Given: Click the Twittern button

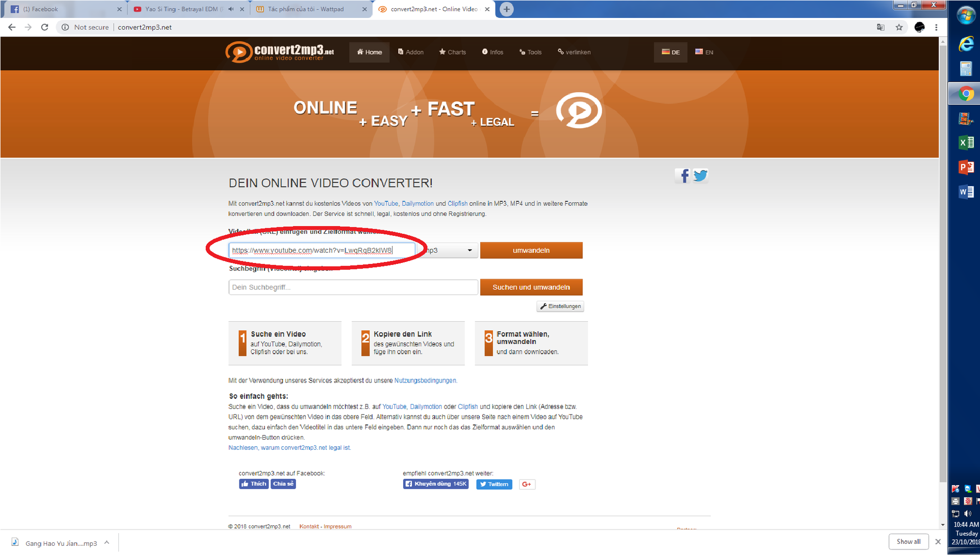Looking at the screenshot, I should pyautogui.click(x=494, y=484).
